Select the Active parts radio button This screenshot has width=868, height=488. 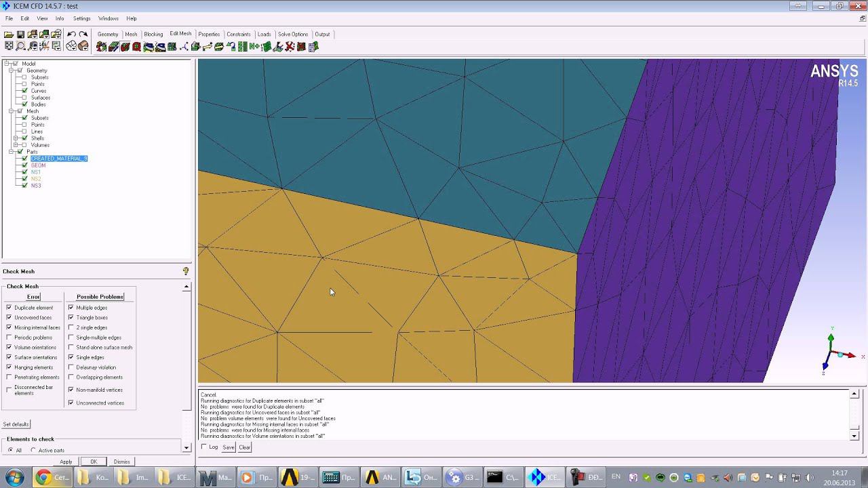click(x=33, y=450)
